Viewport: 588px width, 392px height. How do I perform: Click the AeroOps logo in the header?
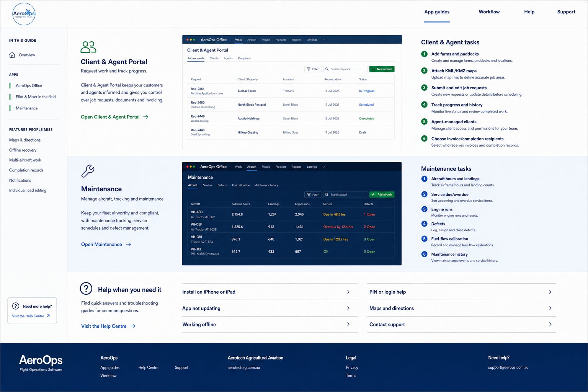pos(24,14)
